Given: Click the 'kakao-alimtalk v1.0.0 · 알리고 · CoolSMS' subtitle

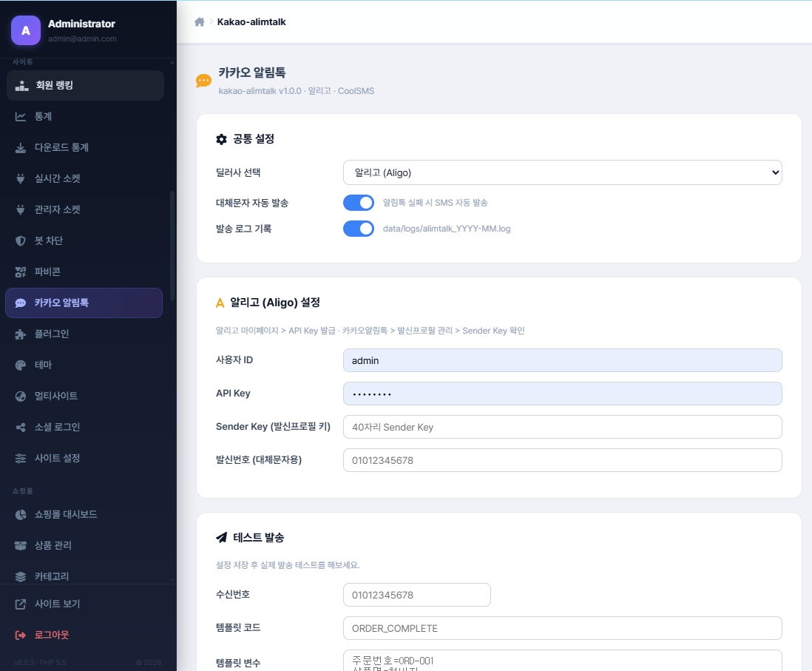Looking at the screenshot, I should tap(297, 91).
